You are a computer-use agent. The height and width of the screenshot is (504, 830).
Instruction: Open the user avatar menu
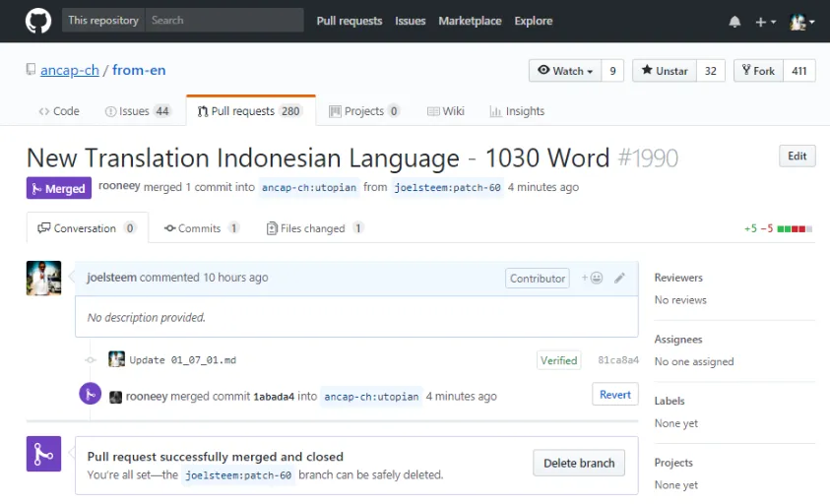click(x=801, y=22)
